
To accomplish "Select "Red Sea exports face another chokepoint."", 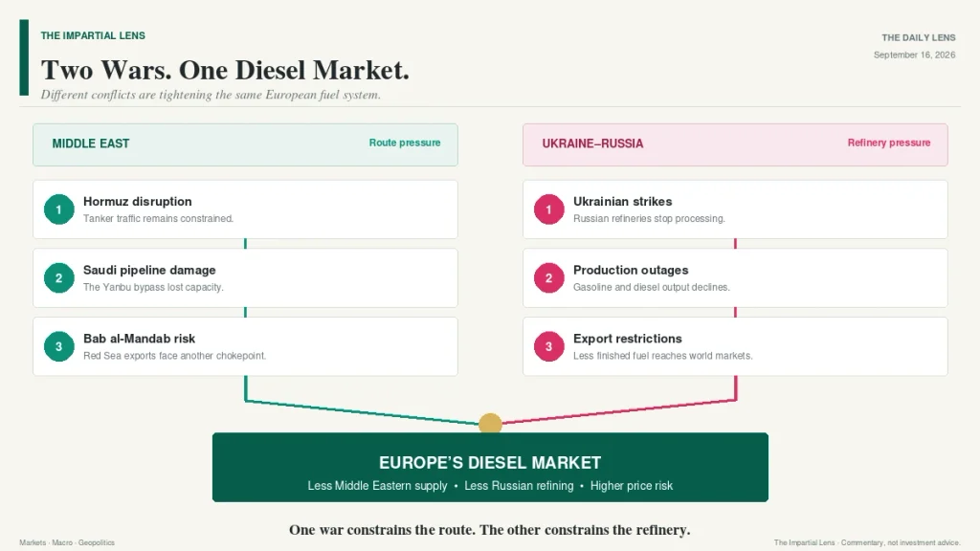I will 174,356.
